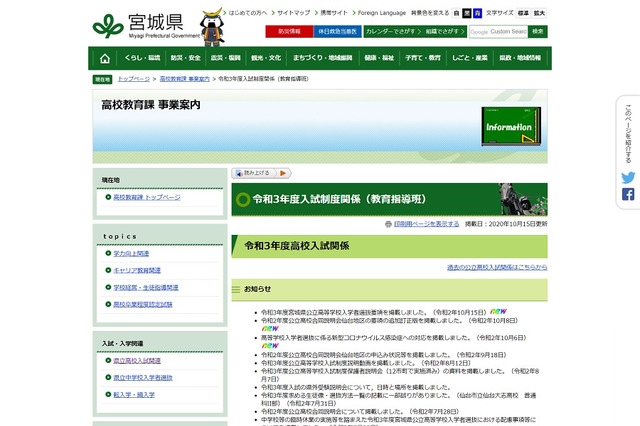Click the green 検索 search button

point(538,31)
